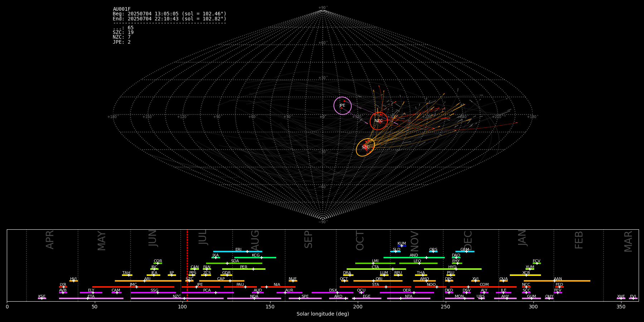Image resolution: width=644 pixels, height=322 pixels.
Task: Click the APR month label in timeline
Action: point(50,240)
